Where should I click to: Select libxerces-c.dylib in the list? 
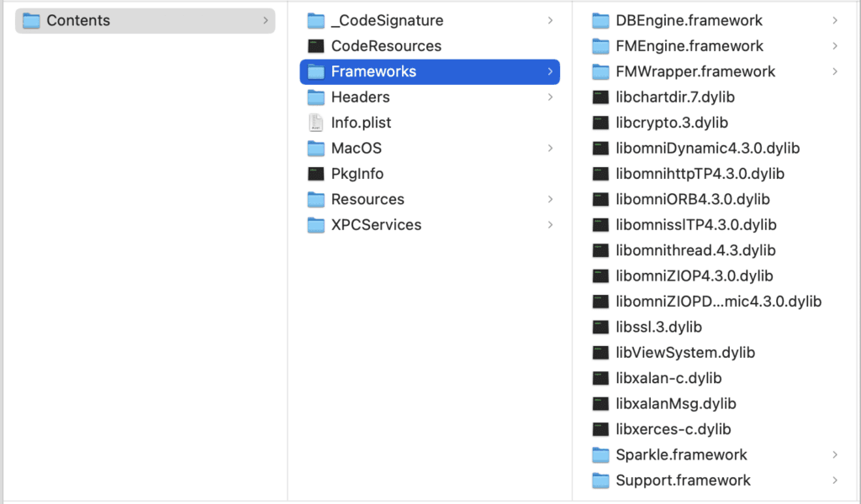(x=673, y=429)
